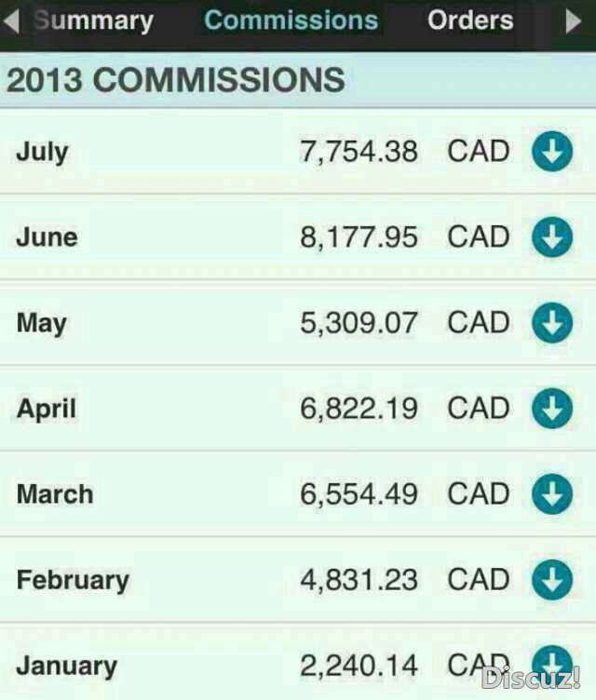Download the February commission statement
The height and width of the screenshot is (700, 596).
pos(552,580)
